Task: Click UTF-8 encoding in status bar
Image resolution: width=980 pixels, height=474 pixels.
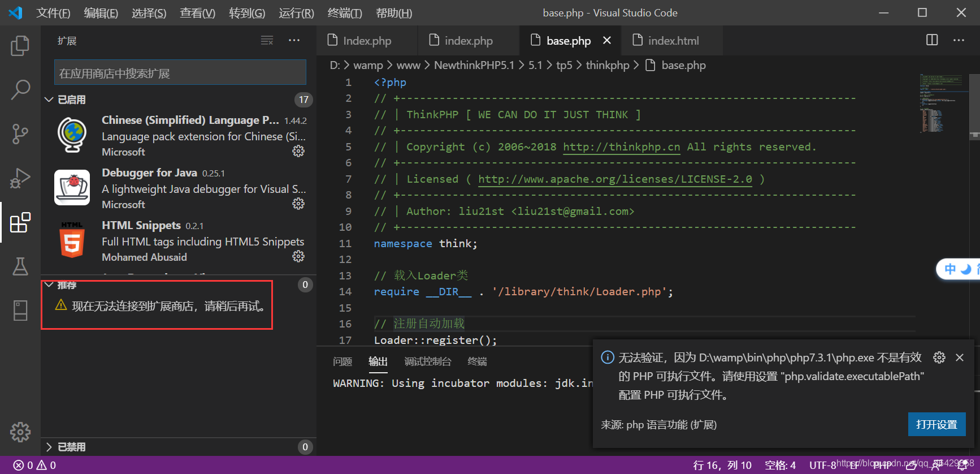Action: [822, 465]
